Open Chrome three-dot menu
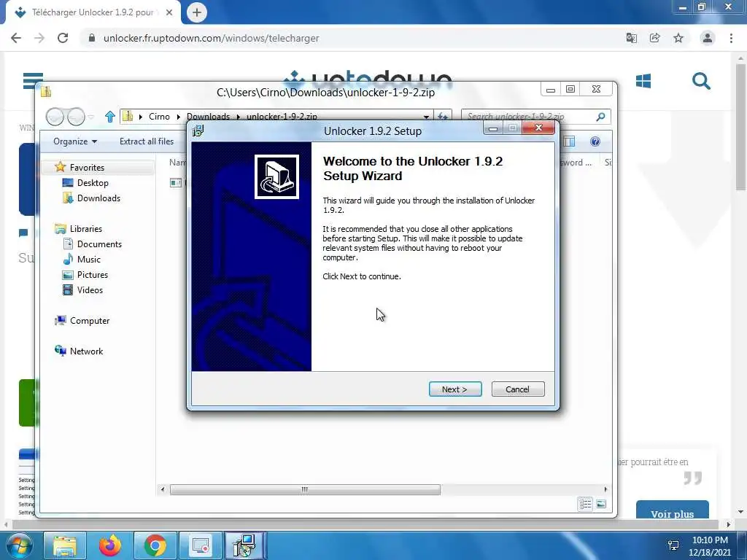The width and height of the screenshot is (747, 560). [731, 38]
